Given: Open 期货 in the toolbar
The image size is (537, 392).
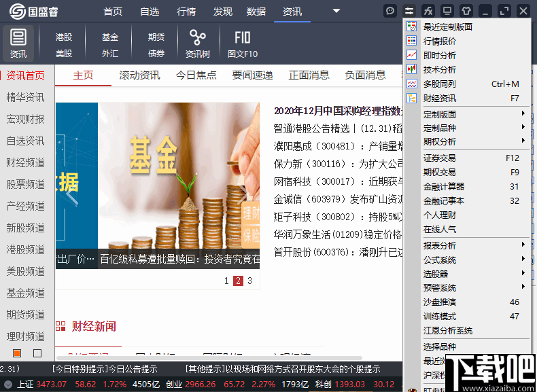Looking at the screenshot, I should click(156, 37).
